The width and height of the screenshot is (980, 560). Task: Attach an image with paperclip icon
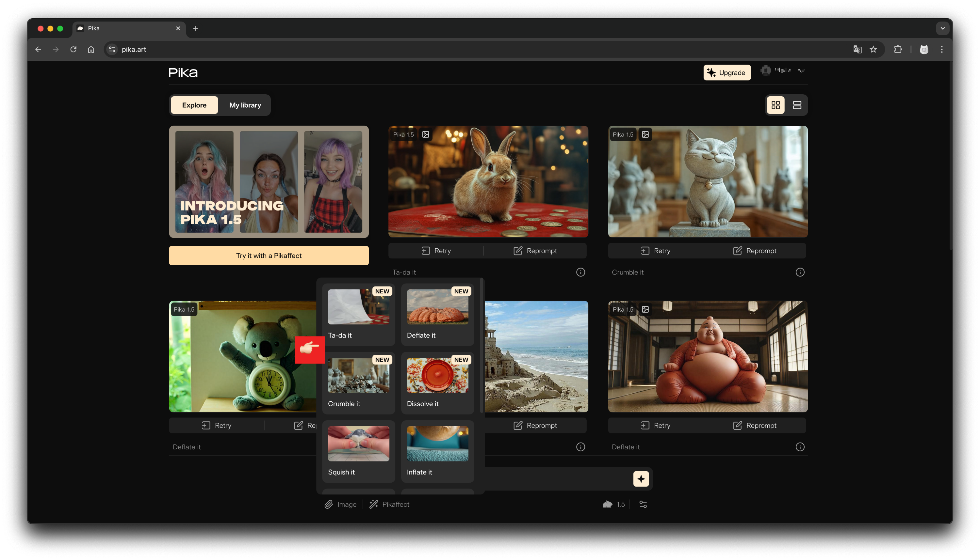[329, 504]
